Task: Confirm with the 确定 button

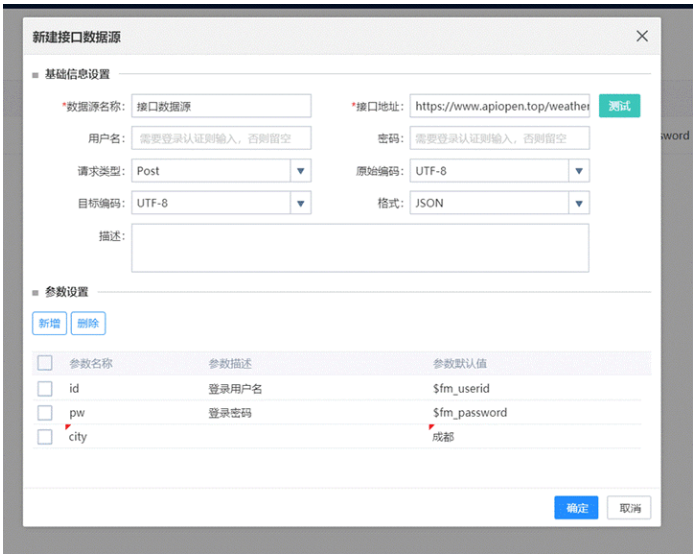Action: 576,508
